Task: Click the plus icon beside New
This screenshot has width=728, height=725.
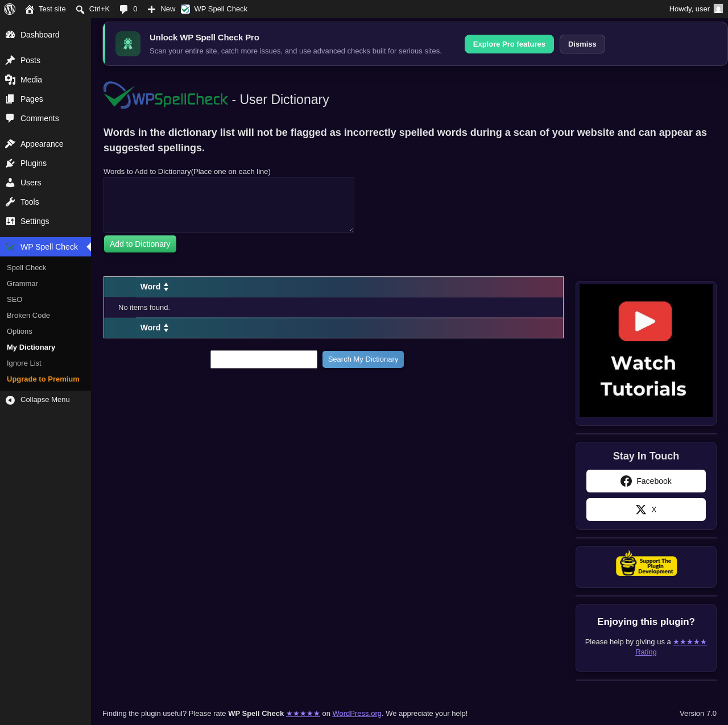Action: tap(151, 9)
